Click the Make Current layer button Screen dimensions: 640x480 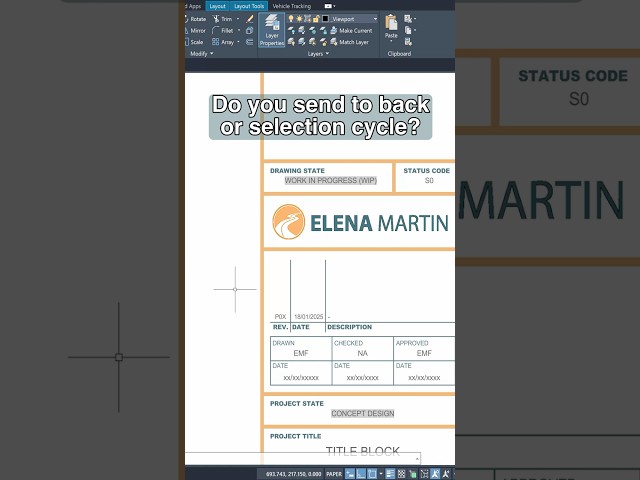click(x=351, y=31)
